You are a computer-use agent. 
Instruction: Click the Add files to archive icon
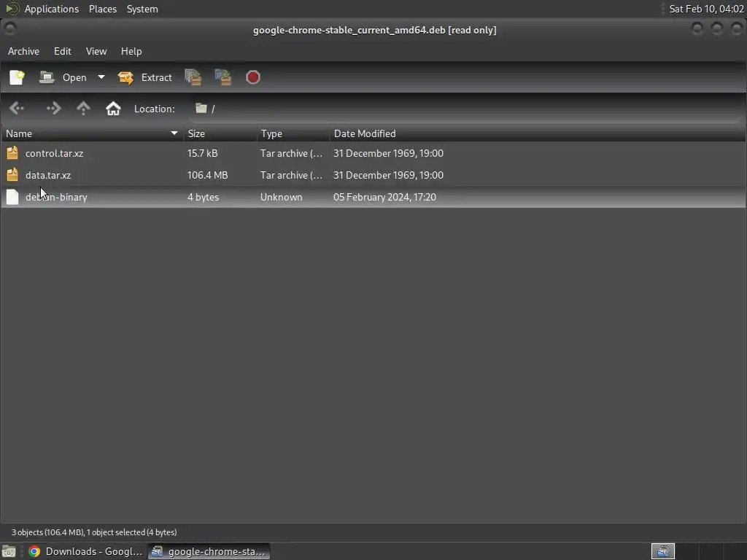tap(193, 77)
